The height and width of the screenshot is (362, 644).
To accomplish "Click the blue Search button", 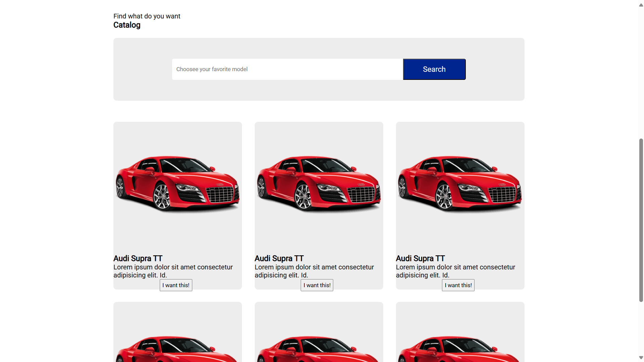I will [434, 69].
